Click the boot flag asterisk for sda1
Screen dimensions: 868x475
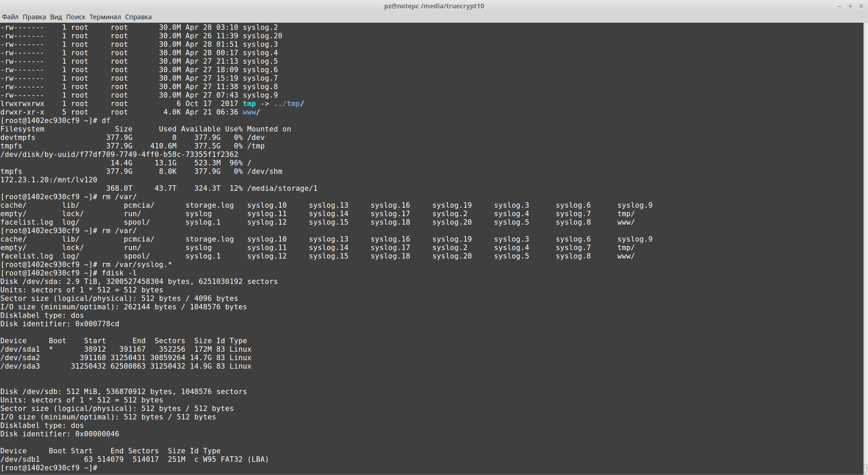pyautogui.click(x=51, y=349)
